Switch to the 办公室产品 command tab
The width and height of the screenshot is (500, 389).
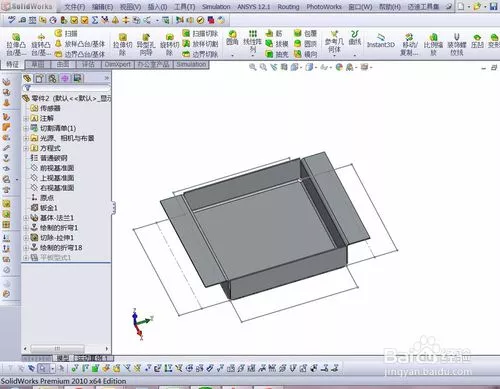coord(154,64)
